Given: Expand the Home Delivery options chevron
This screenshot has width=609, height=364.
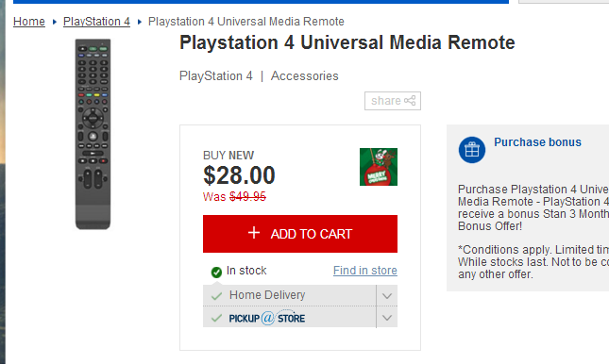Looking at the screenshot, I should point(387,296).
